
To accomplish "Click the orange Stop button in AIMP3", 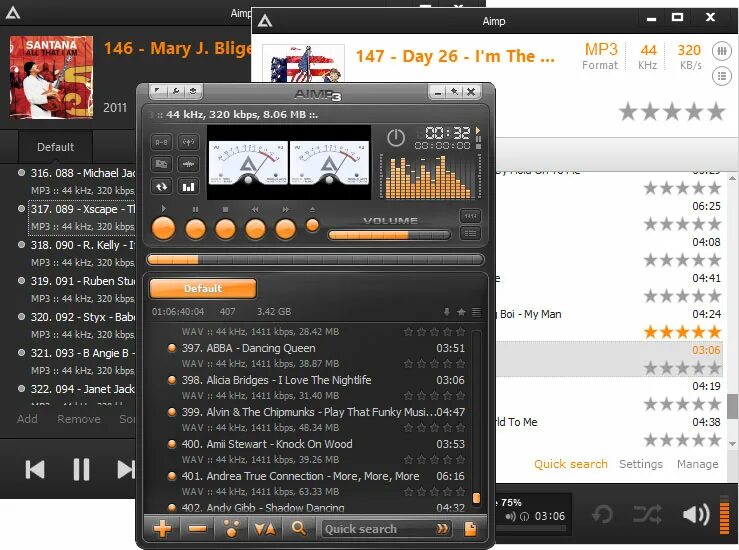I will click(225, 229).
